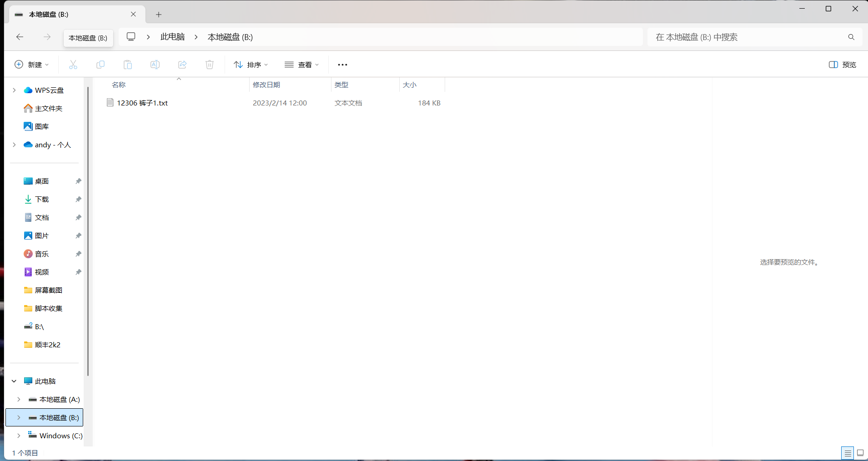Click the Share icon in toolbar
This screenshot has width=868, height=461.
[x=182, y=65]
